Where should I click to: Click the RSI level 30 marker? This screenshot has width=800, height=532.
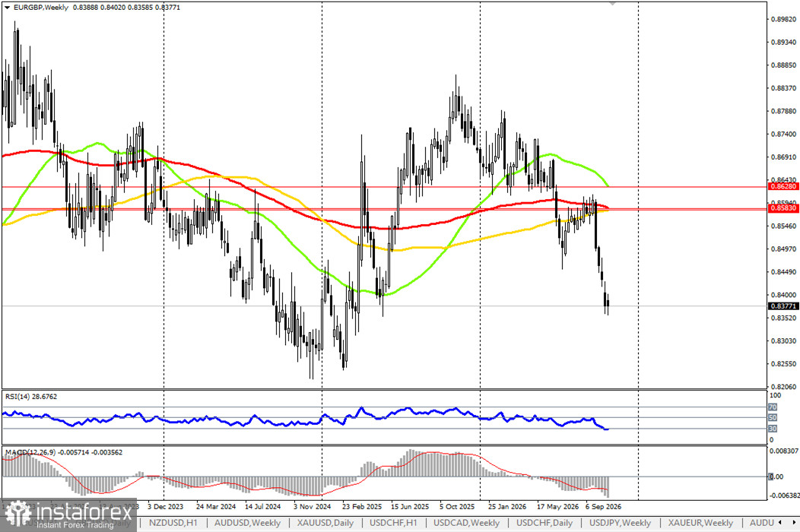[773, 429]
